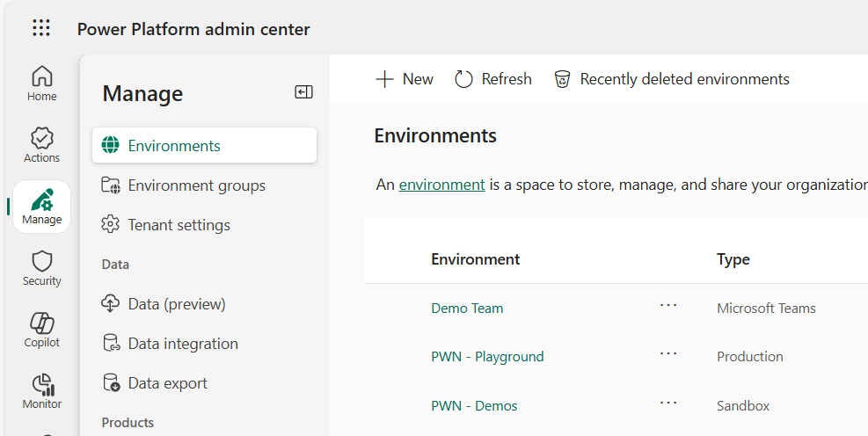Image resolution: width=868 pixels, height=436 pixels.
Task: Open Environment groups page
Action: point(196,185)
